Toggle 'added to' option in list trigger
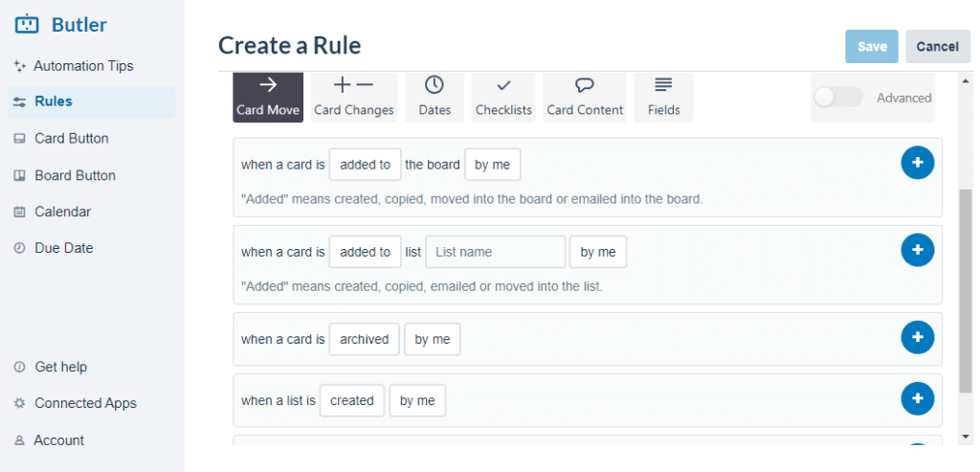The width and height of the screenshot is (980, 472). click(x=365, y=252)
